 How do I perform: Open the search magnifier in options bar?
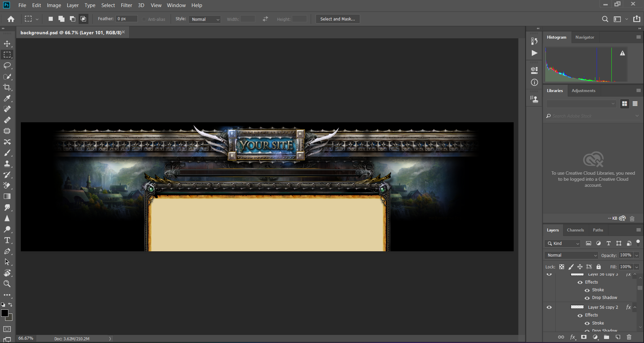[605, 19]
